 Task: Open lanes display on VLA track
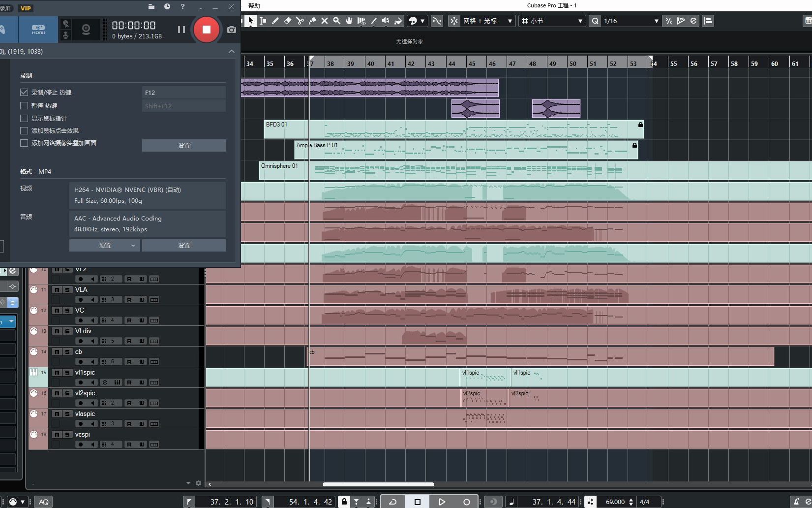click(154, 300)
